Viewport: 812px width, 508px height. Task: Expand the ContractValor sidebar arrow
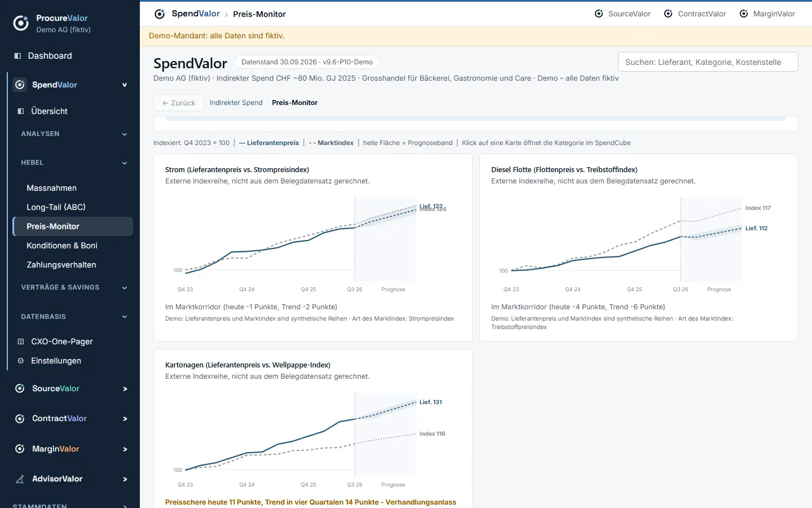[x=125, y=419]
